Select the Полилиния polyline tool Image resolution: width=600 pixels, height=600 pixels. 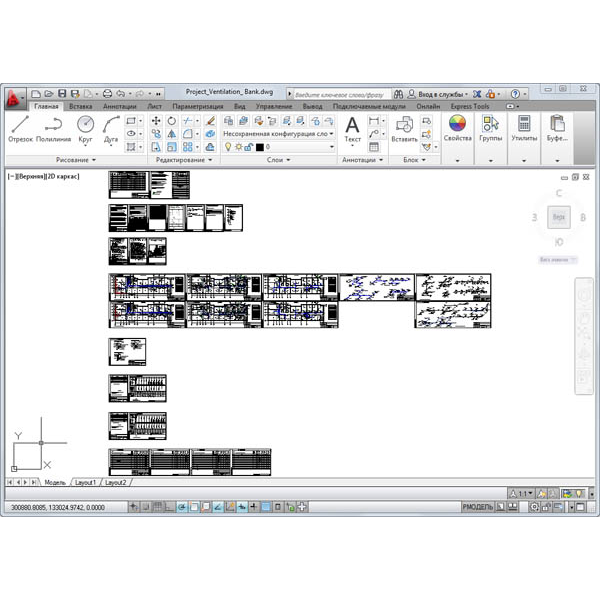pos(53,129)
